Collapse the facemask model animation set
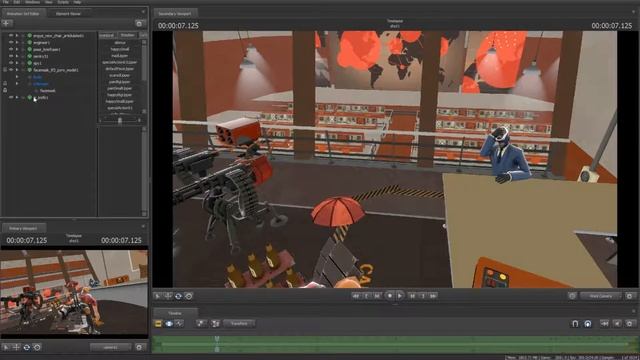Screen dimensions: 640x360 point(17,70)
